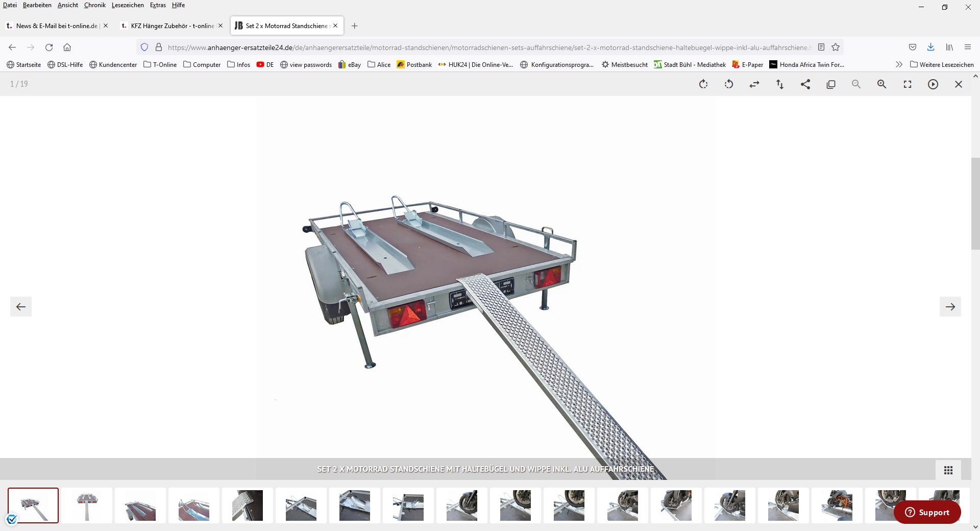
Task: Toggle the thumbnail grid view button
Action: [948, 470]
